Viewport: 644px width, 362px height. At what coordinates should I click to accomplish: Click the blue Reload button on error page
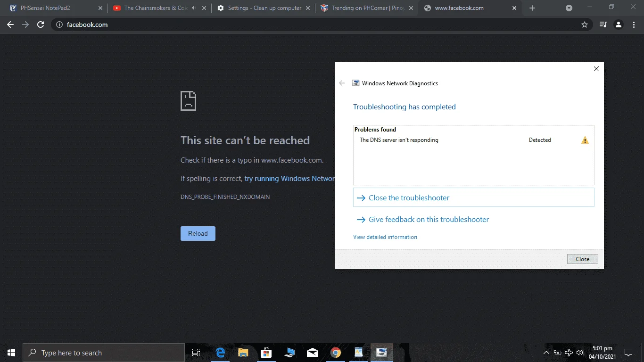[x=198, y=233]
